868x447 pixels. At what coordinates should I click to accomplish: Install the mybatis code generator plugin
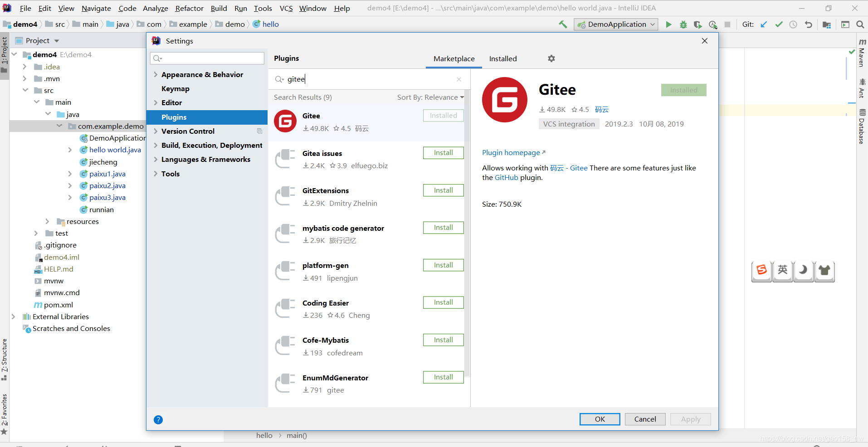coord(444,228)
